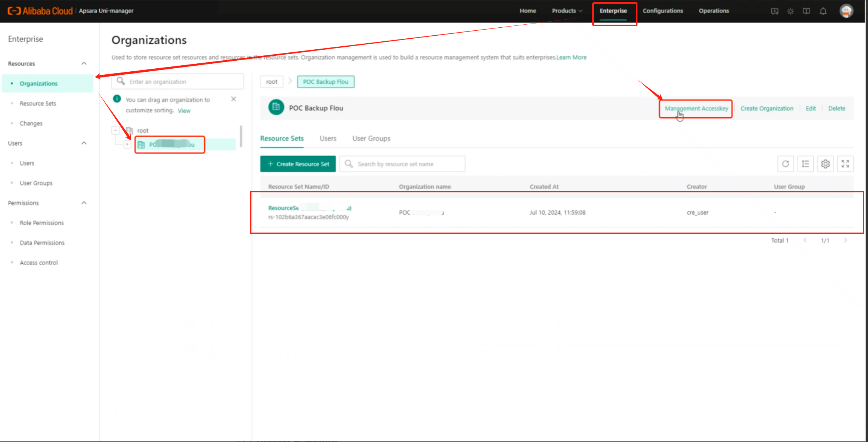
Task: Open Changes in sidebar
Action: tap(31, 123)
